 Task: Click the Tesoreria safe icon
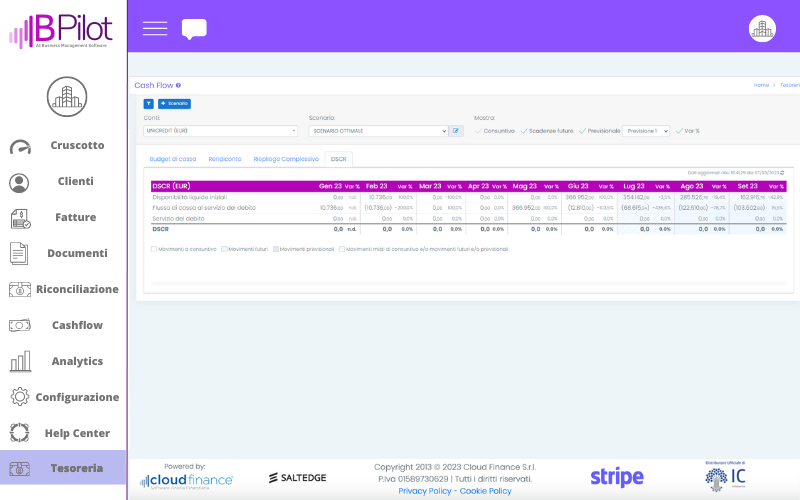pyautogui.click(x=19, y=469)
